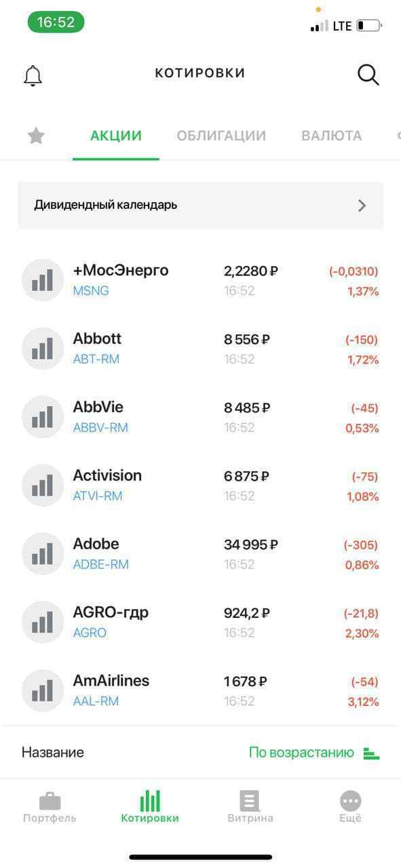
Task: Open the Activision stock row
Action: tap(200, 485)
